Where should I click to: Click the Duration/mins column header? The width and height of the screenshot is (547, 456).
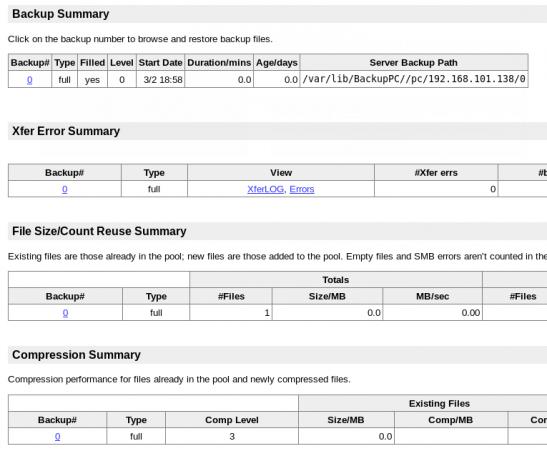coord(219,63)
